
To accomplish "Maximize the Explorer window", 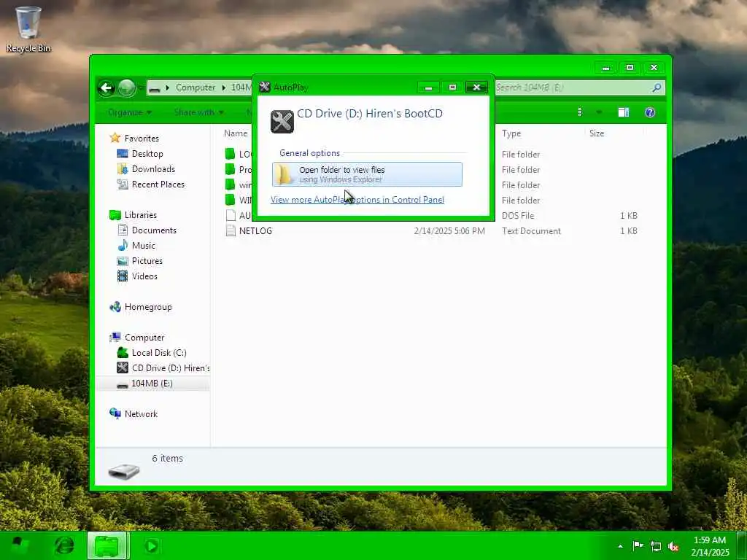I will 630,68.
